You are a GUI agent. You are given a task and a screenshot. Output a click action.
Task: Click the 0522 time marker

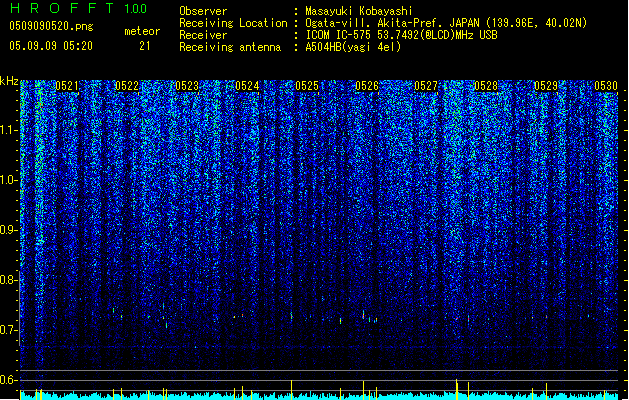coord(127,86)
